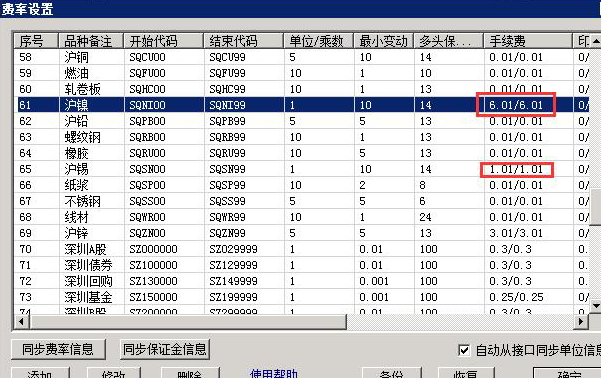
Task: Click the start code SZ000000
Action: (153, 249)
